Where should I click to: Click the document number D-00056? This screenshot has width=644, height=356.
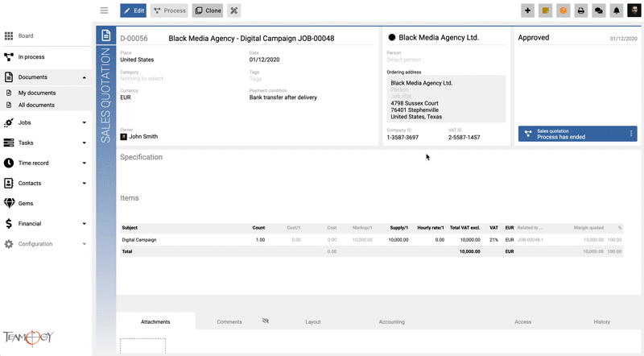(x=134, y=38)
